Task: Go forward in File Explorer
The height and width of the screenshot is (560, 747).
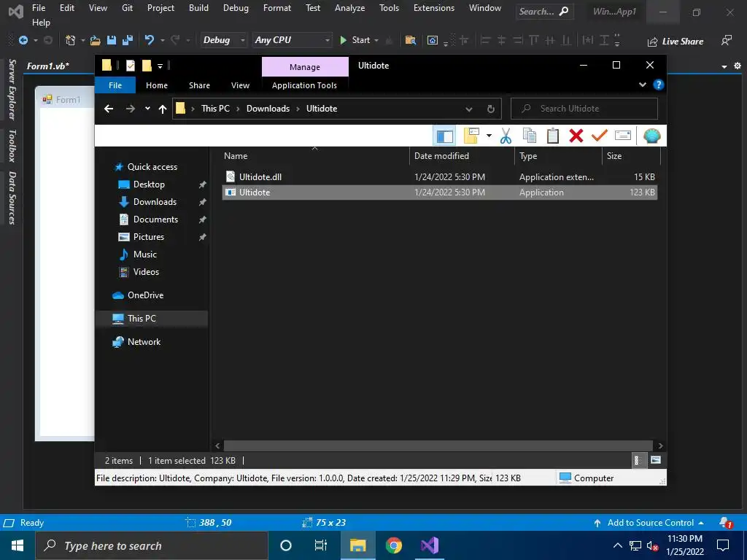Action: [x=130, y=109]
